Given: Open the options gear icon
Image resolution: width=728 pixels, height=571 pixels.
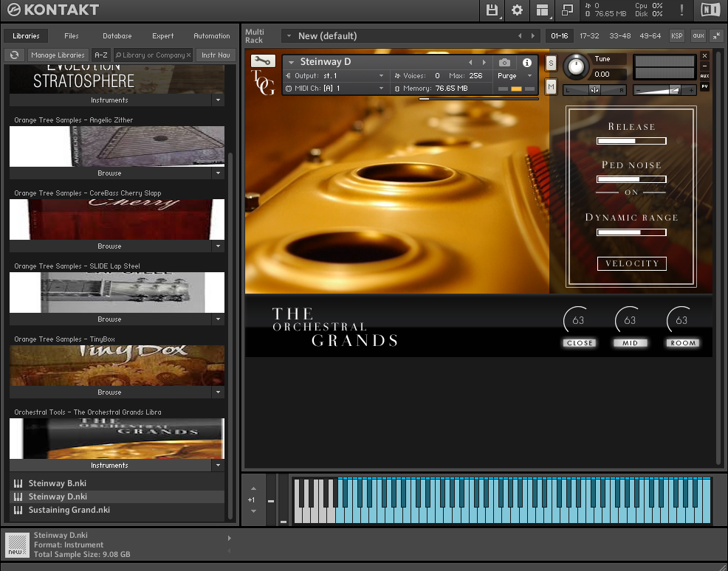Looking at the screenshot, I should point(517,10).
